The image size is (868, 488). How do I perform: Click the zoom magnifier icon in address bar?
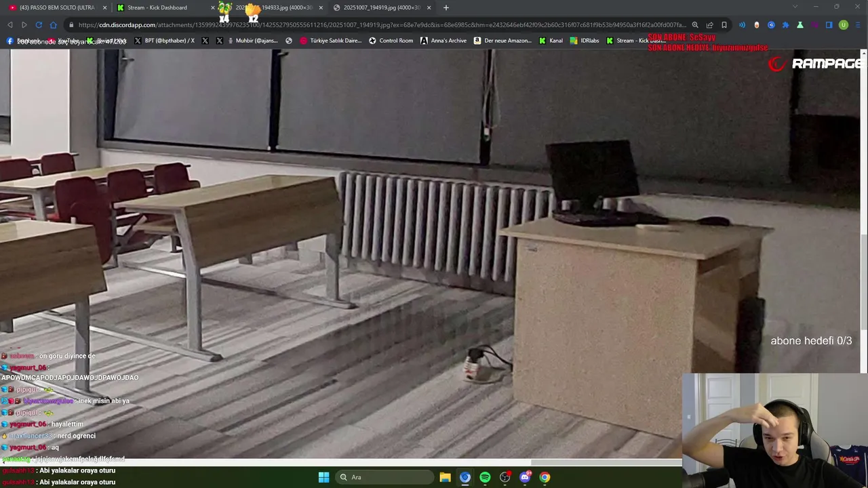coord(695,25)
